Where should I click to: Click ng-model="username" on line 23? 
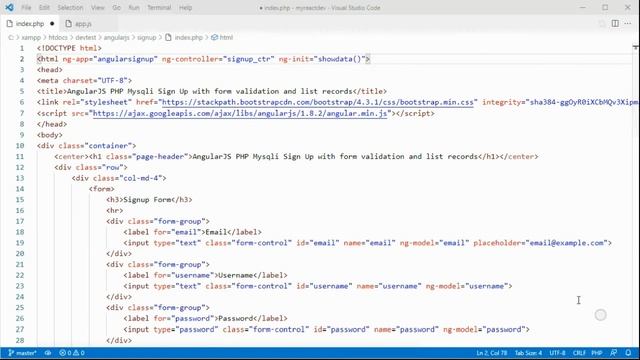(467, 286)
